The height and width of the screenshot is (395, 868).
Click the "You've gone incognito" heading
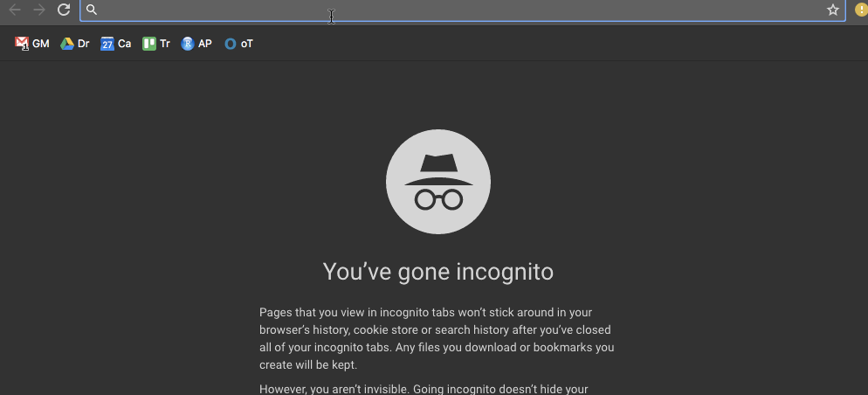tap(437, 272)
